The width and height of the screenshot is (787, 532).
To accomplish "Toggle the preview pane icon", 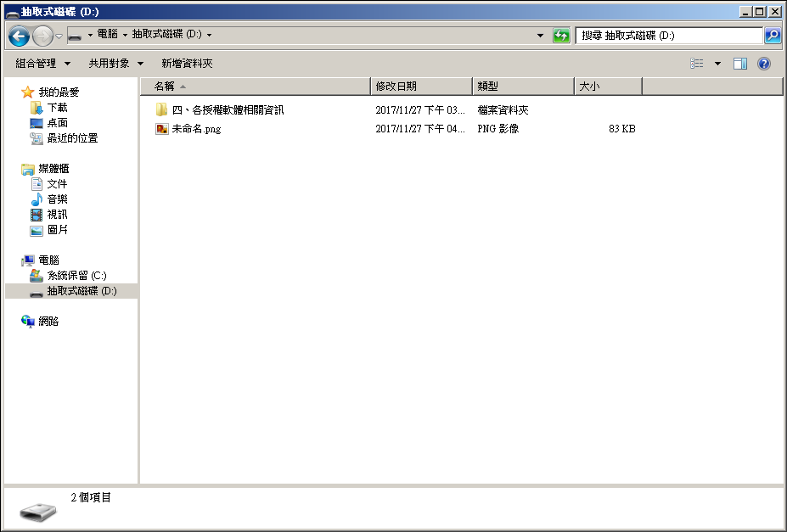I will (x=739, y=64).
